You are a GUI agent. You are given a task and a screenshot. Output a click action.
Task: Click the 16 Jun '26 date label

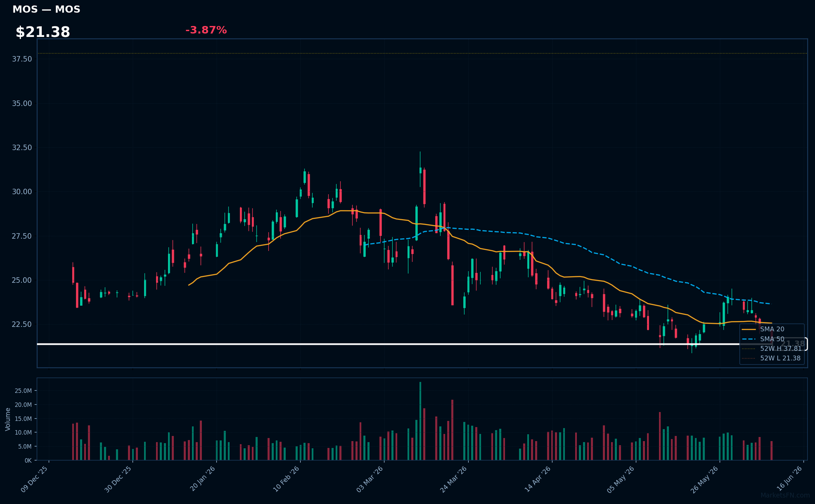pyautogui.click(x=789, y=479)
